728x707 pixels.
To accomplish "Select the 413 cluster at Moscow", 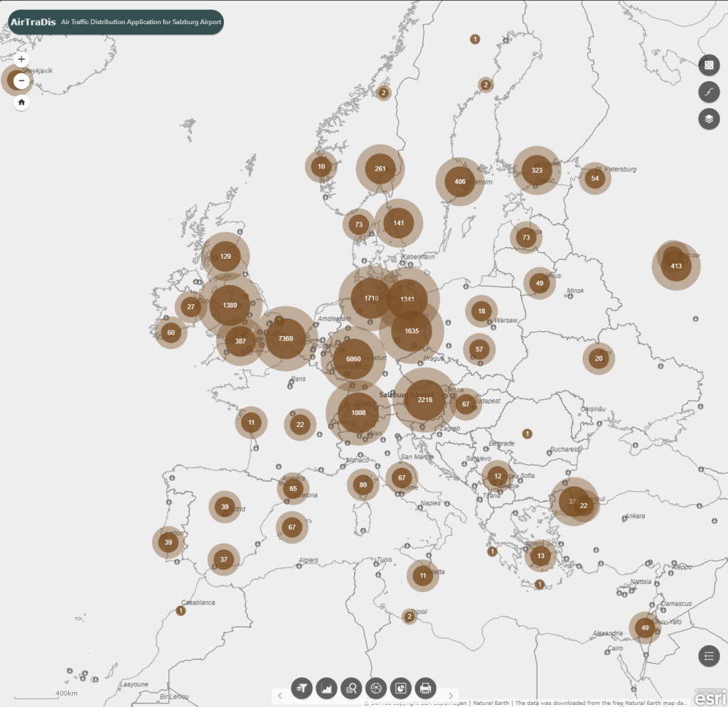I will tap(676, 266).
